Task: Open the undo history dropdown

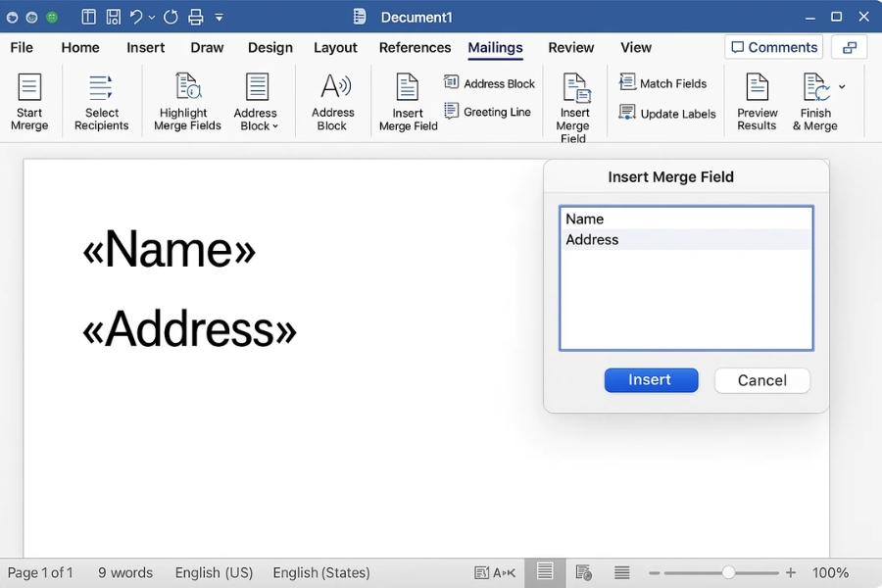Action: point(151,17)
